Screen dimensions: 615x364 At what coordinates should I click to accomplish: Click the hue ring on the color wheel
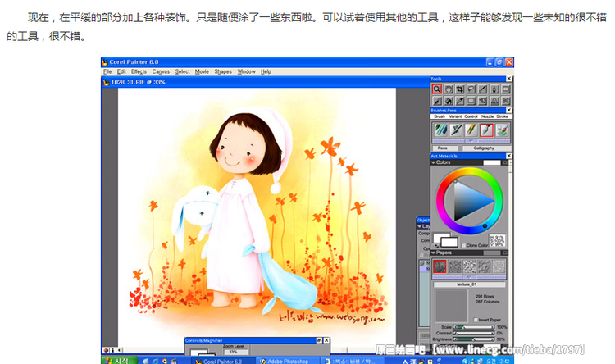(x=470, y=171)
